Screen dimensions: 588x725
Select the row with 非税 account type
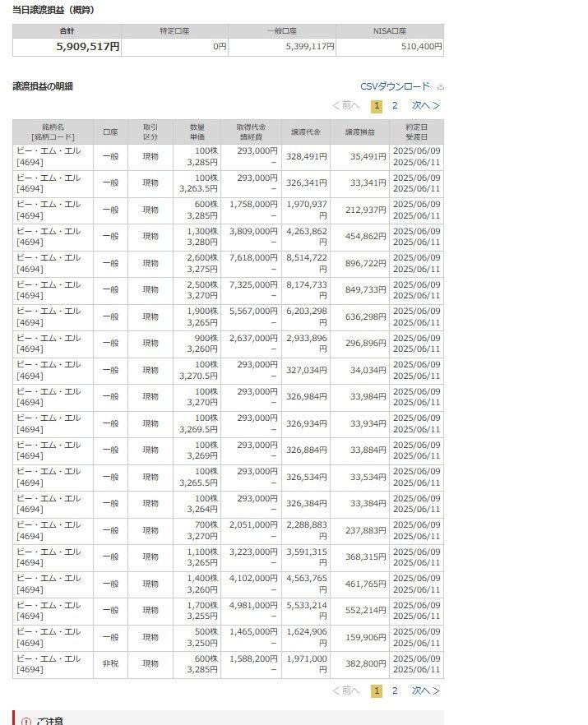click(x=110, y=664)
